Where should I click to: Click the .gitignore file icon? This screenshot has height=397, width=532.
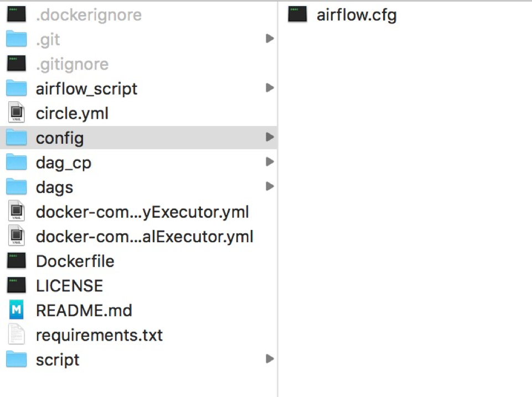[x=16, y=64]
